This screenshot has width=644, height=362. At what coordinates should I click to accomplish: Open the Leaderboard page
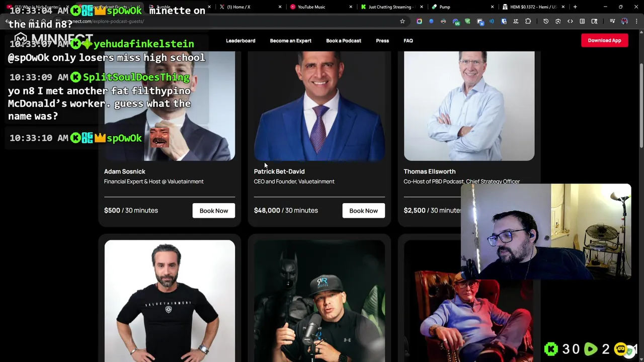point(240,41)
